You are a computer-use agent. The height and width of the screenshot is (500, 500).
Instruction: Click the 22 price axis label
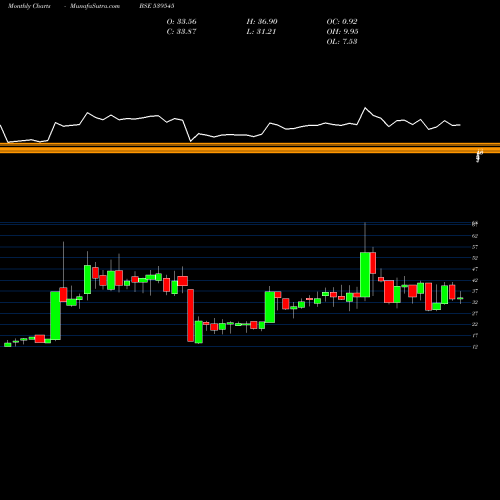click(475, 324)
